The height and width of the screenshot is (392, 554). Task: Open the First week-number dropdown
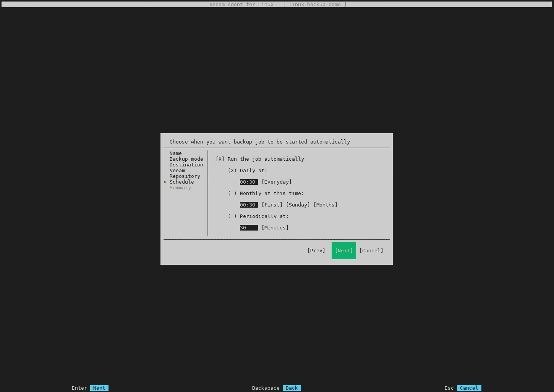click(272, 205)
